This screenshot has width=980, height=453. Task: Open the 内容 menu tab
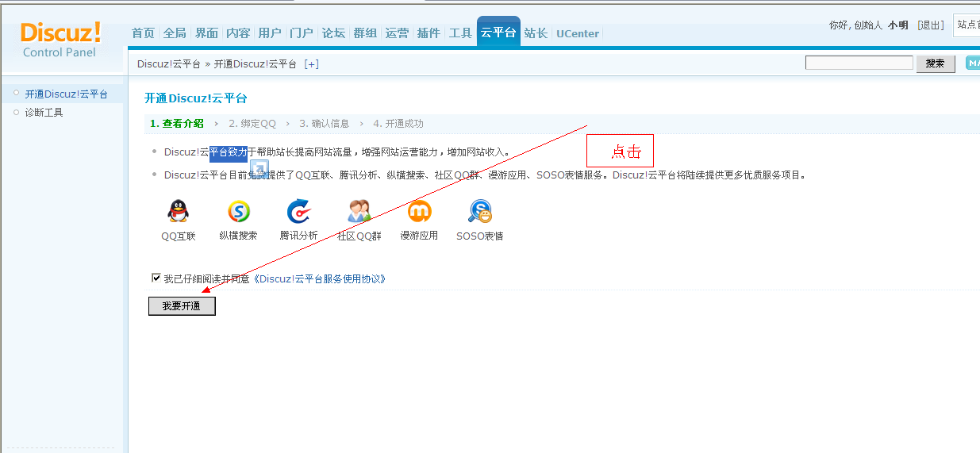point(238,33)
